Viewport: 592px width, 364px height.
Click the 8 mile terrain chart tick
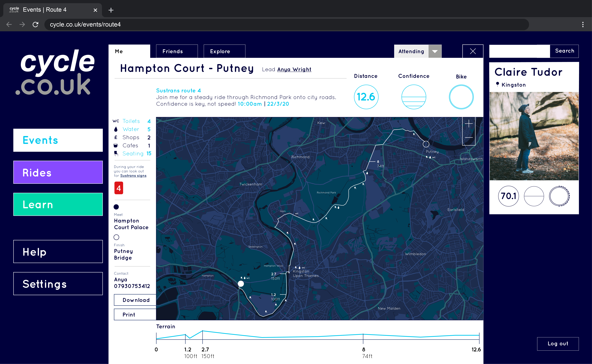[x=363, y=339]
